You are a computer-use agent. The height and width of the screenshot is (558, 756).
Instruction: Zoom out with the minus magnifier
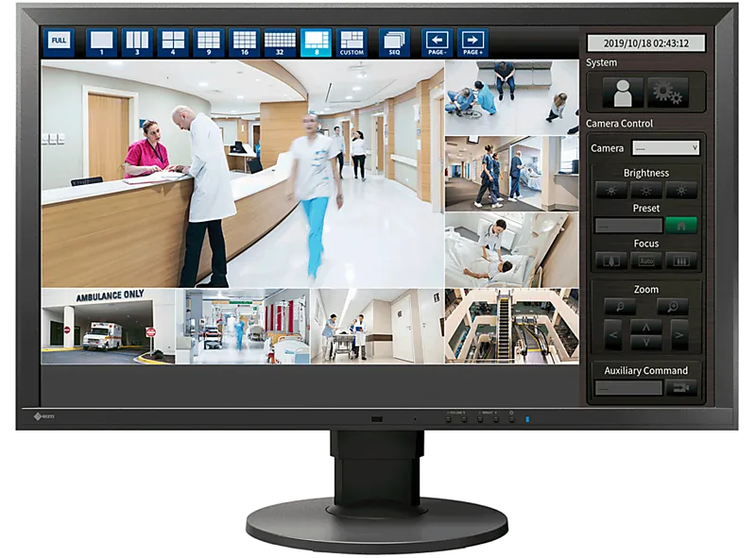click(x=620, y=307)
